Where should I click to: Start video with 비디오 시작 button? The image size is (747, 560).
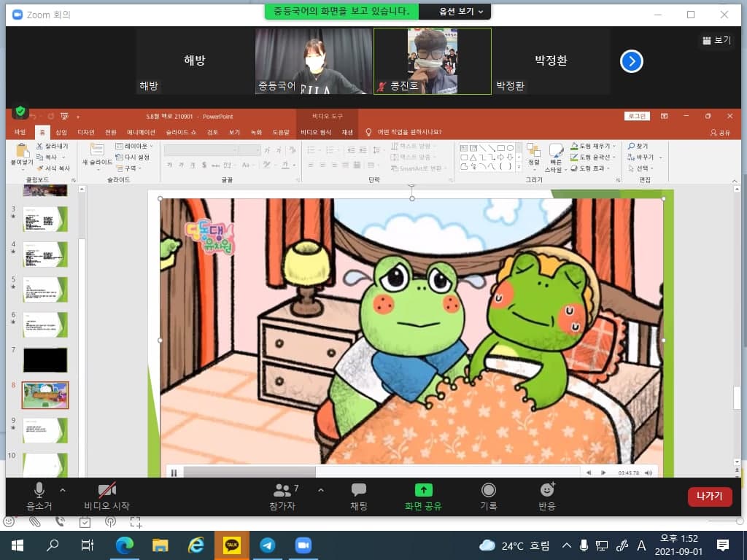coord(107,496)
